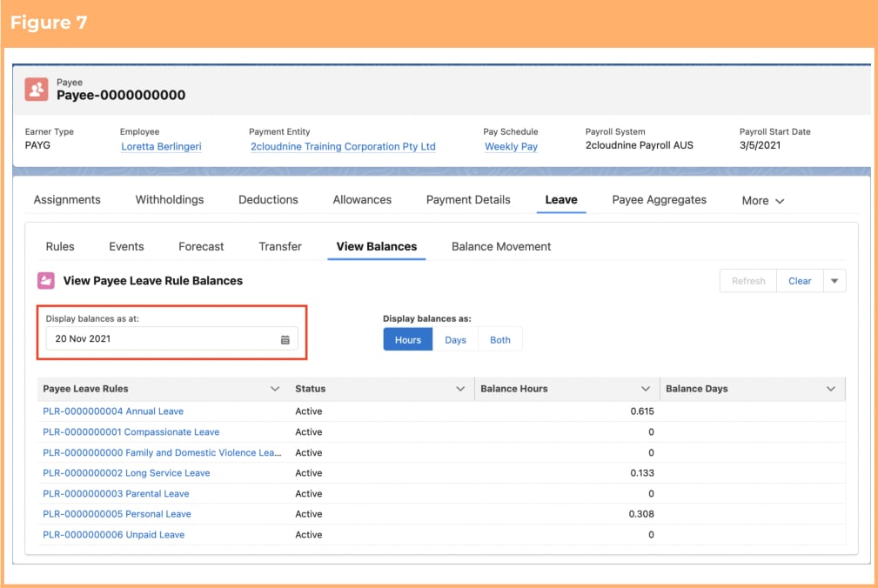Image resolution: width=878 pixels, height=588 pixels.
Task: Open PLR-0000000004 Annual Leave rule
Action: point(113,411)
